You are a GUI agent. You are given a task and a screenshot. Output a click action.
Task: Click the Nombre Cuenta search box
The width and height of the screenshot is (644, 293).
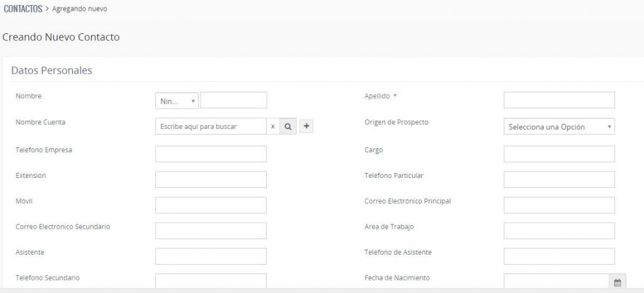[x=210, y=126]
